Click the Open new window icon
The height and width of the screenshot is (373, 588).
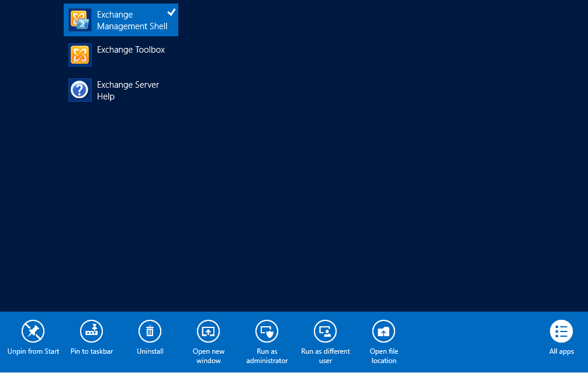pos(209,331)
